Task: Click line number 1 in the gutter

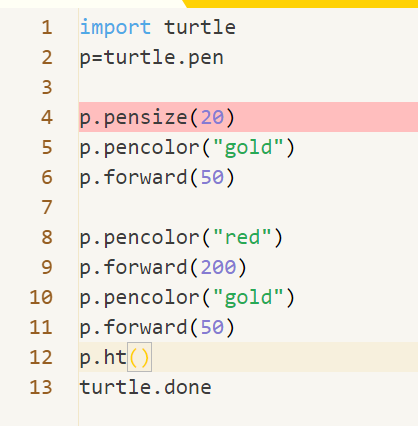Action: pyautogui.click(x=47, y=27)
